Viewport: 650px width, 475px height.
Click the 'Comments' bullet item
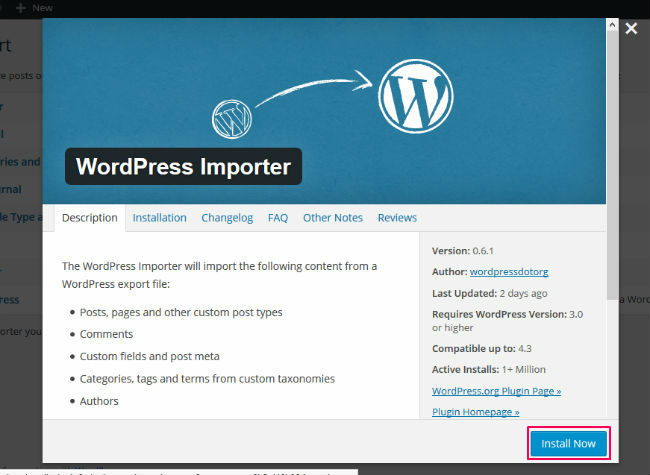point(106,334)
